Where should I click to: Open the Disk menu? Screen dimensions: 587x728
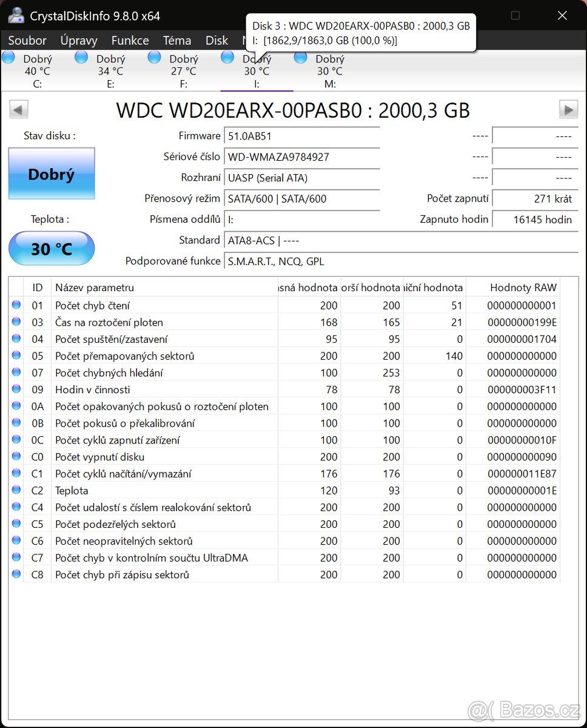pos(216,40)
